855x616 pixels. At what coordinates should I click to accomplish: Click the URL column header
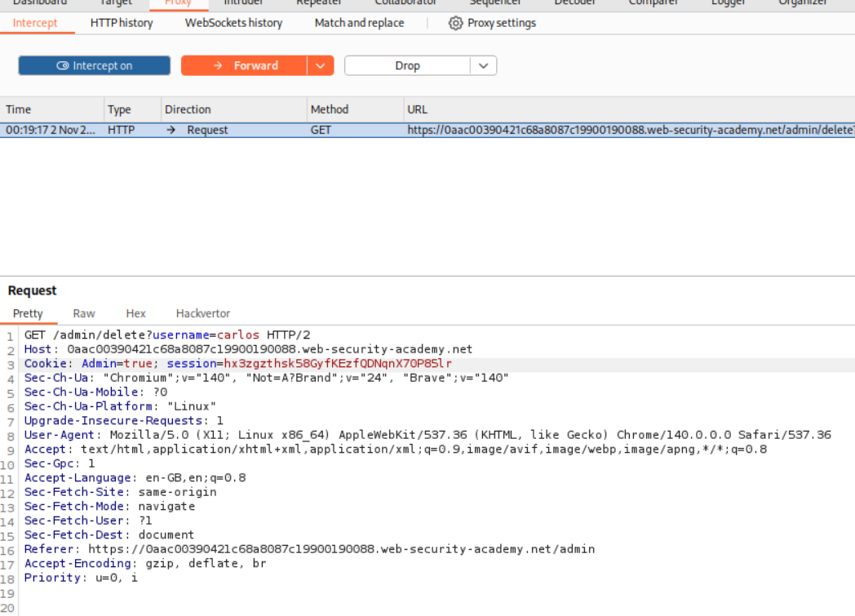pos(417,109)
